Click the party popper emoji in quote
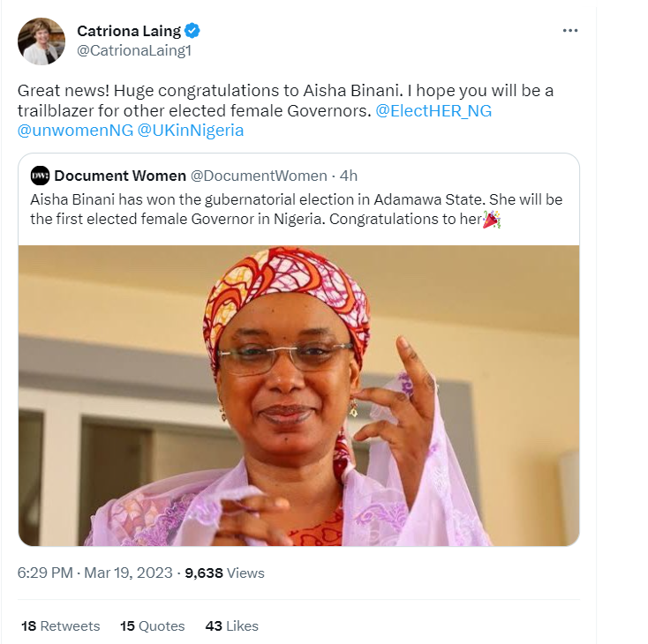 coord(491,220)
